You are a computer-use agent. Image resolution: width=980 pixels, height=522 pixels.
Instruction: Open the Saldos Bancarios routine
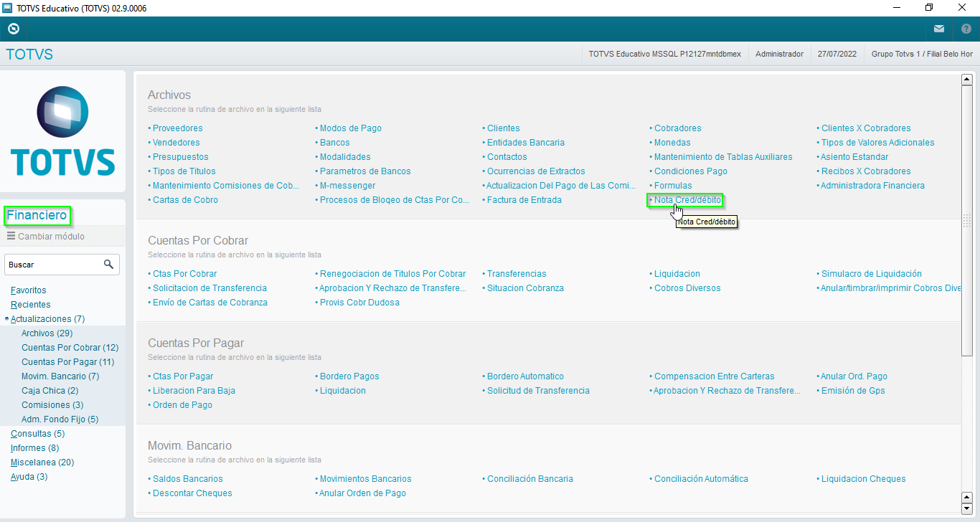(x=187, y=479)
